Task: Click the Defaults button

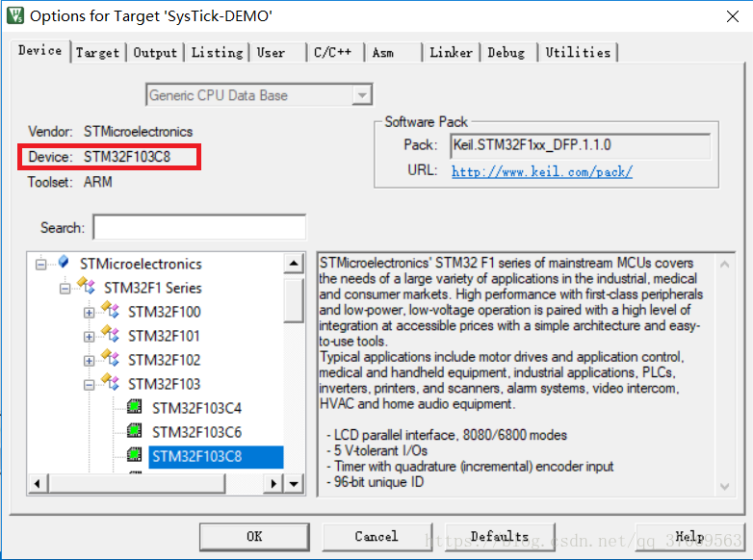Action: (x=500, y=537)
